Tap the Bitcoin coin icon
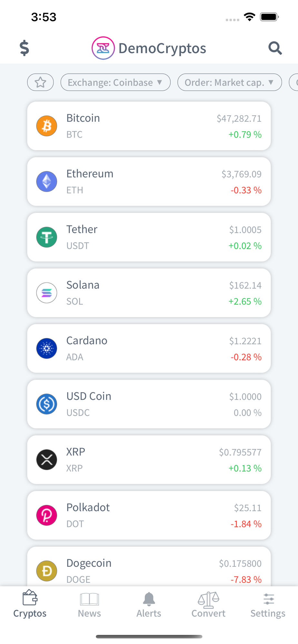298x644 pixels. point(47,126)
